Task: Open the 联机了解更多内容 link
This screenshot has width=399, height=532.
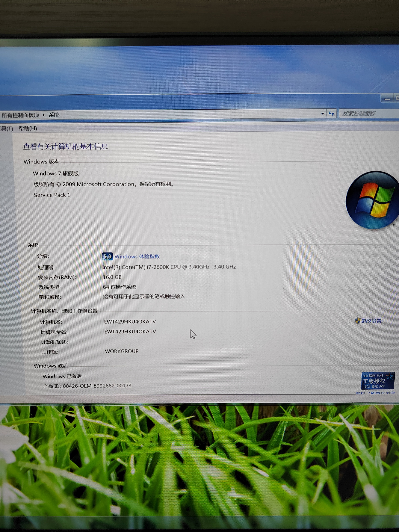Action: 375,393
